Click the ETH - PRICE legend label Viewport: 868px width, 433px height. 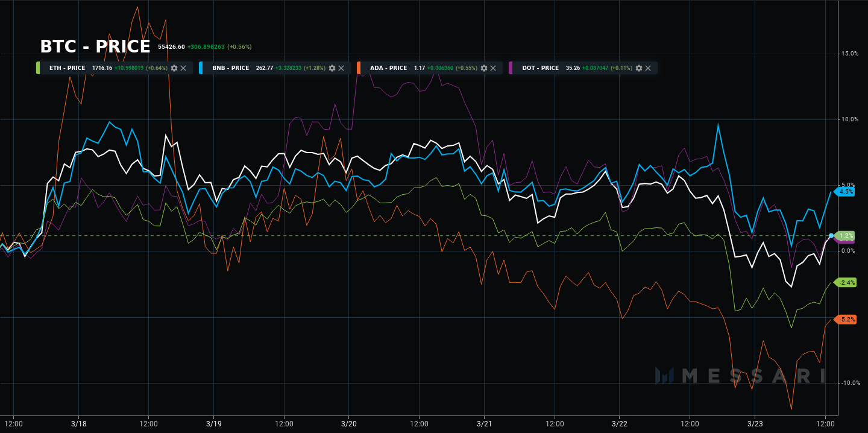(x=67, y=68)
